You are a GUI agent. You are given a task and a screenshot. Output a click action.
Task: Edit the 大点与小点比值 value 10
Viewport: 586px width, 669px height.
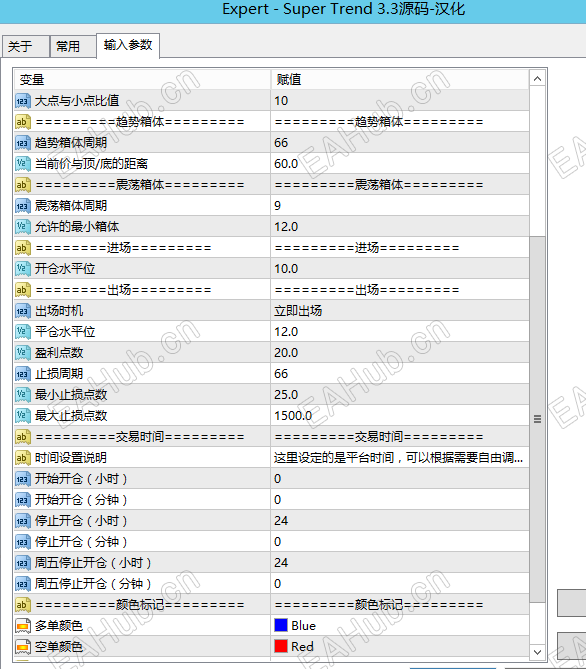point(400,101)
